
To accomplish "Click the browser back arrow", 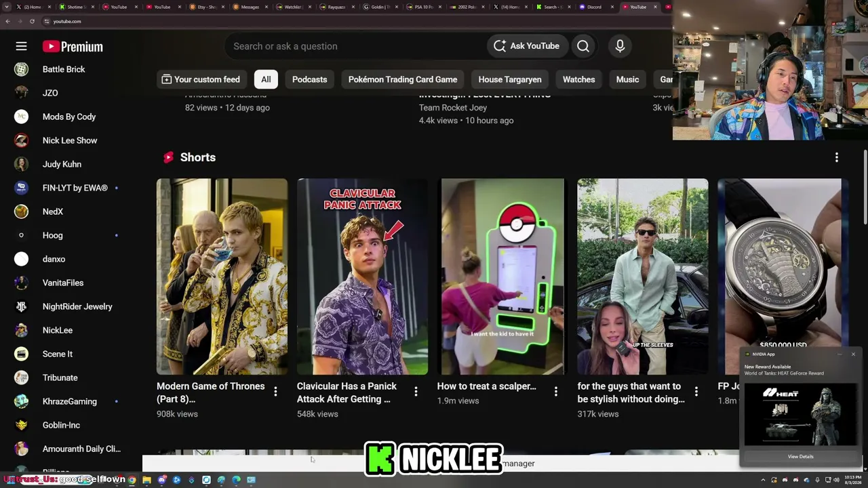I will 7,21.
